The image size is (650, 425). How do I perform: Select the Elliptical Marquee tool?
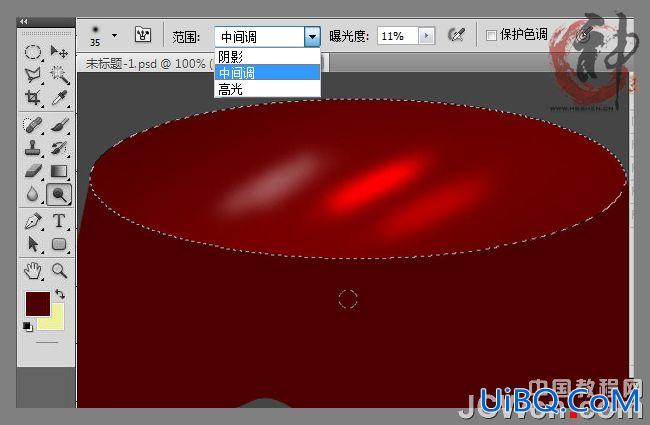(x=33, y=52)
